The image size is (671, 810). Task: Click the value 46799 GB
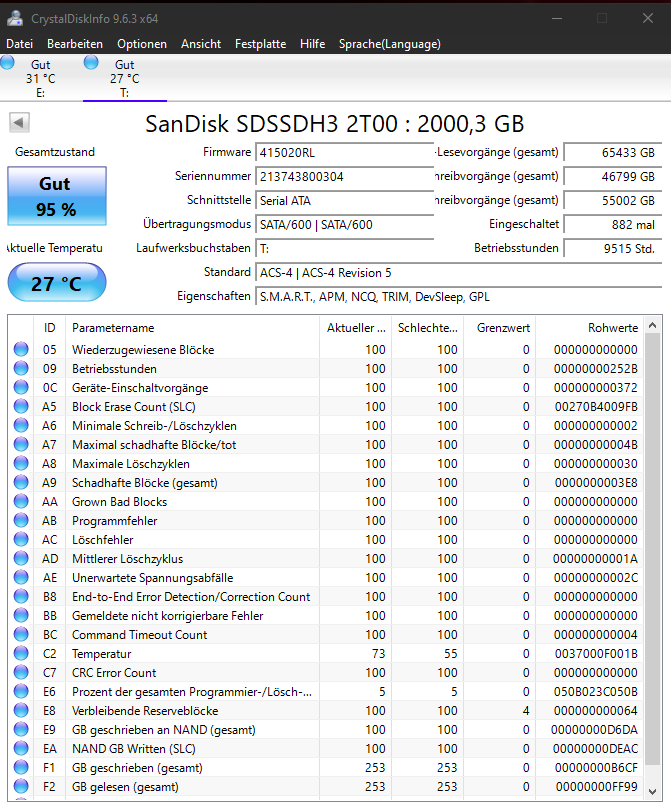click(613, 176)
